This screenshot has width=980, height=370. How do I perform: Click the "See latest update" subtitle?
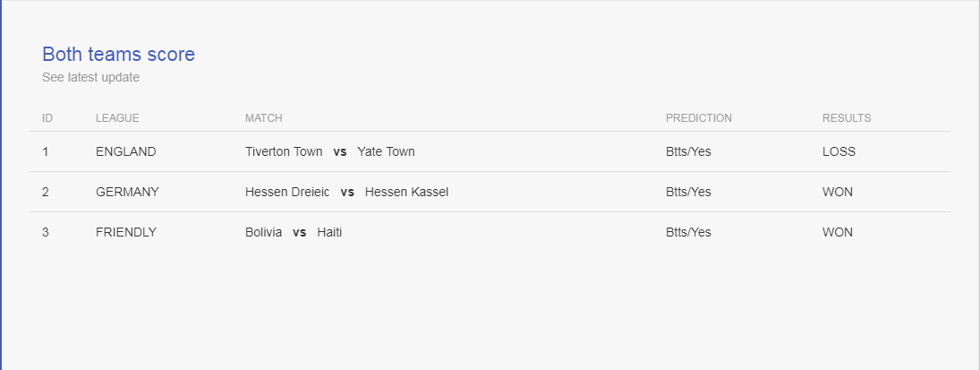click(x=90, y=78)
